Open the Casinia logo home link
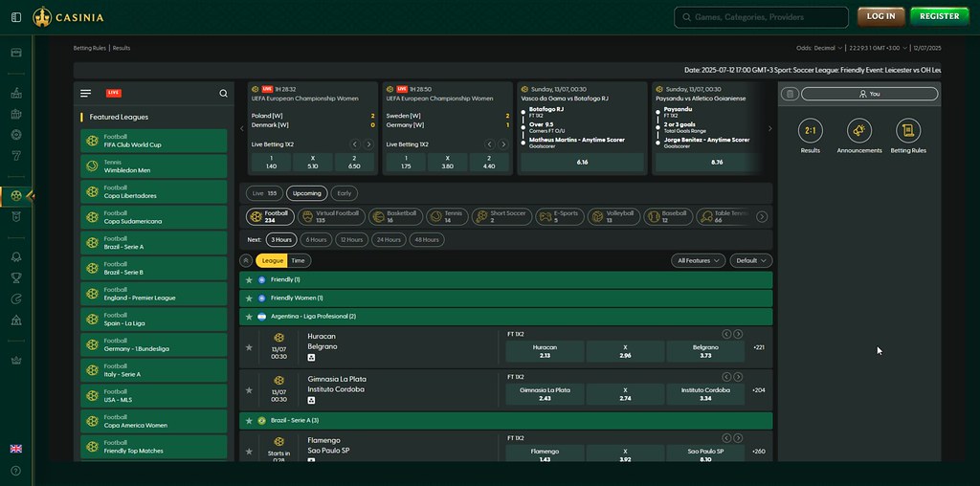This screenshot has width=980, height=486. click(68, 17)
